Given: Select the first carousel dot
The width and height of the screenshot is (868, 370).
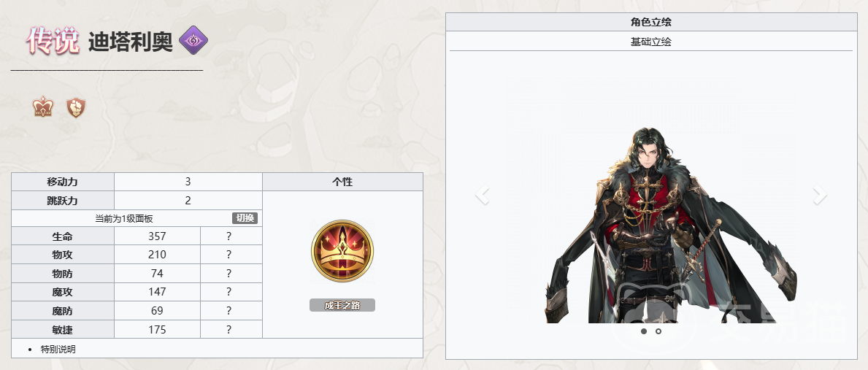Looking at the screenshot, I should [x=644, y=331].
